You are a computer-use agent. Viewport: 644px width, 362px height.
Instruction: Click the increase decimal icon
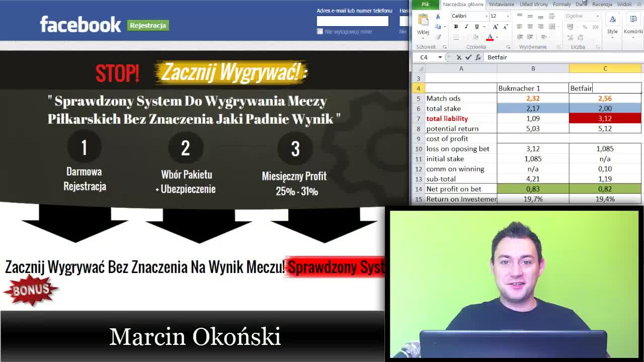[x=570, y=37]
